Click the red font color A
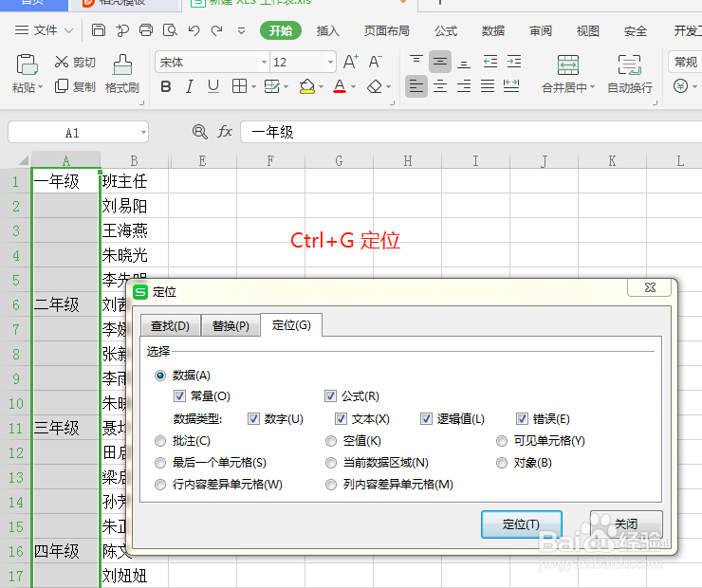Viewport: 702px width, 588px height. 340,86
